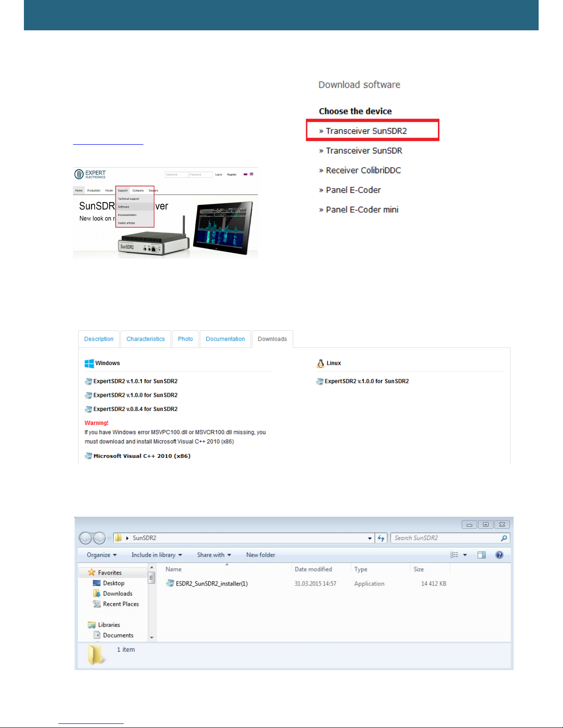Change the Explorer view with the view icon
Viewport: 563px width, 728px height.
[x=454, y=555]
